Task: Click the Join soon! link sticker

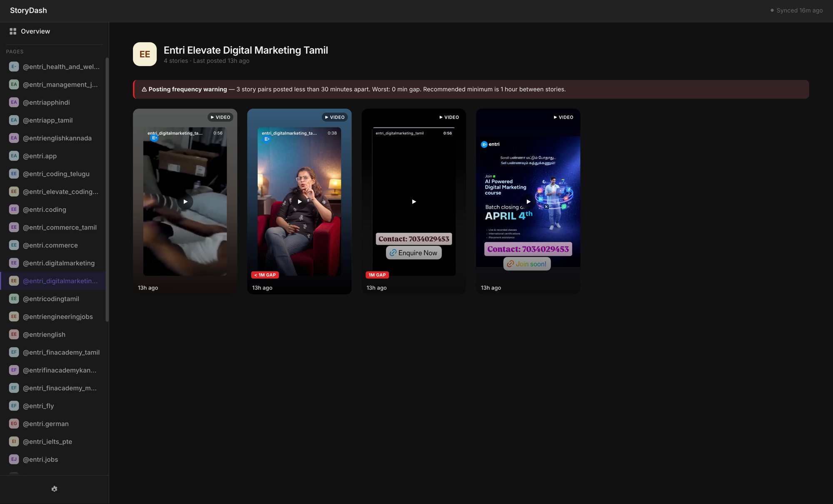Action: [527, 264]
